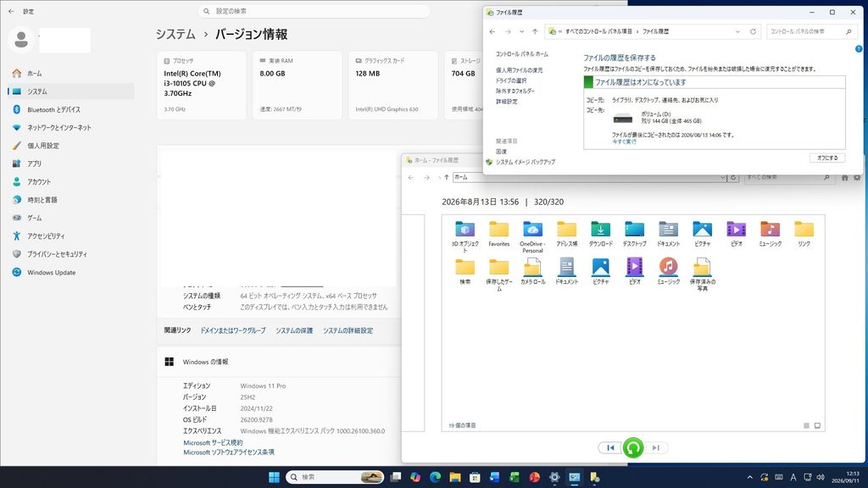Viewport: 868px width, 488px height.
Task: Open recent locations dropdown in control panel
Action: [521, 31]
